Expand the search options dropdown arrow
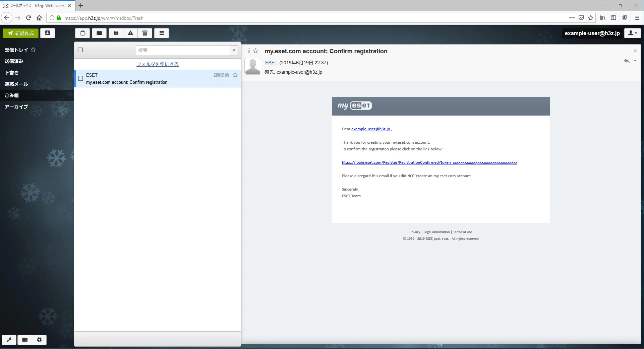The width and height of the screenshot is (644, 349). tap(234, 50)
